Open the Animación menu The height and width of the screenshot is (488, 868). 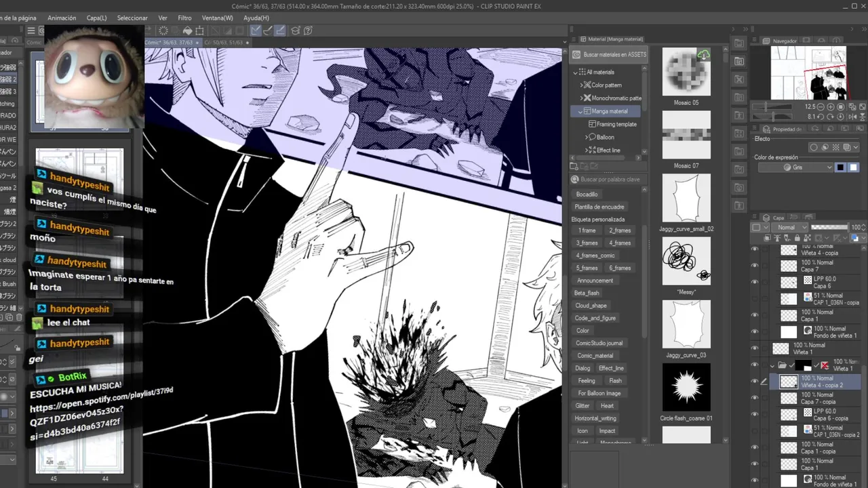(x=62, y=18)
